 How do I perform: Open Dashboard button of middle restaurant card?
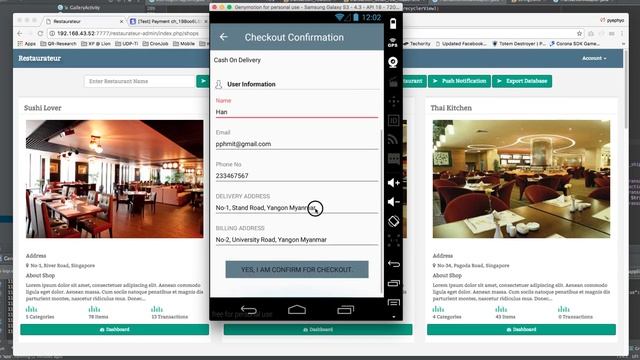[x=318, y=329]
